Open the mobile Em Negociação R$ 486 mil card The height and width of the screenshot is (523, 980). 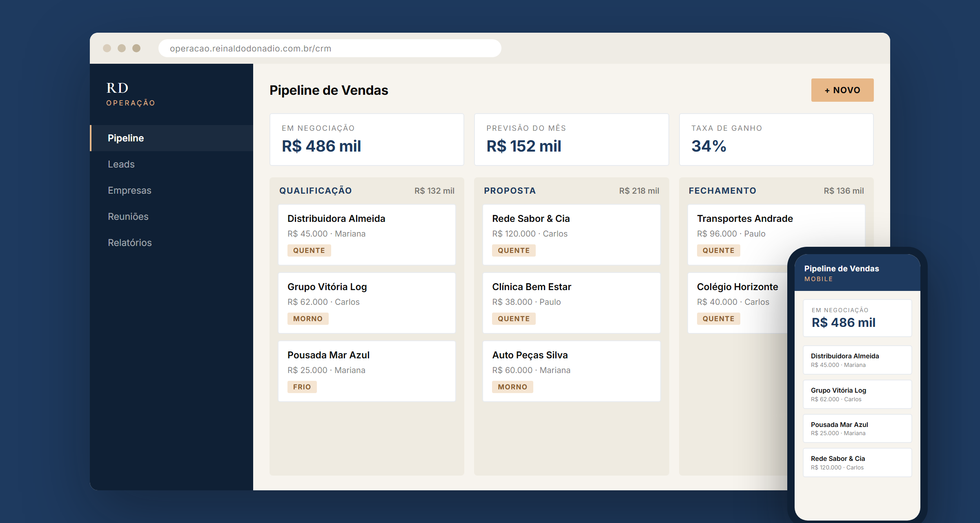[x=857, y=318]
